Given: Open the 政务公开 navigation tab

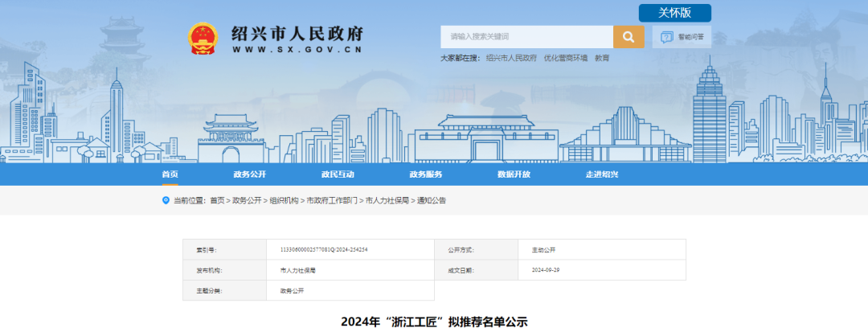Looking at the screenshot, I should [x=249, y=174].
